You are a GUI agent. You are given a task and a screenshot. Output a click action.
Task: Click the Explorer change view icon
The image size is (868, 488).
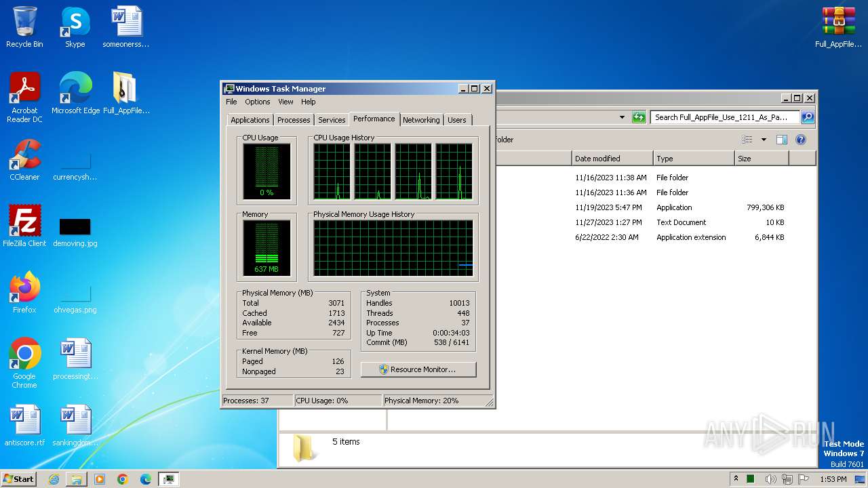[747, 140]
